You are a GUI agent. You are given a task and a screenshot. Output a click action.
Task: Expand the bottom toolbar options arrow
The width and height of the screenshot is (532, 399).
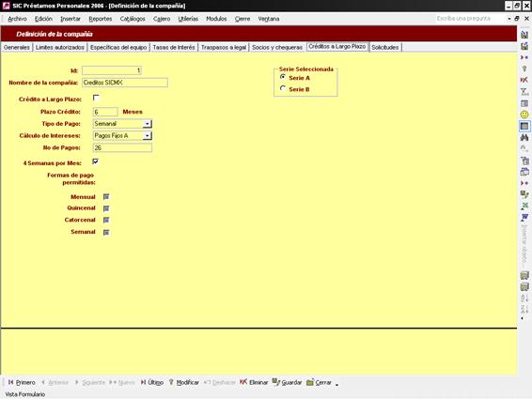point(336,384)
